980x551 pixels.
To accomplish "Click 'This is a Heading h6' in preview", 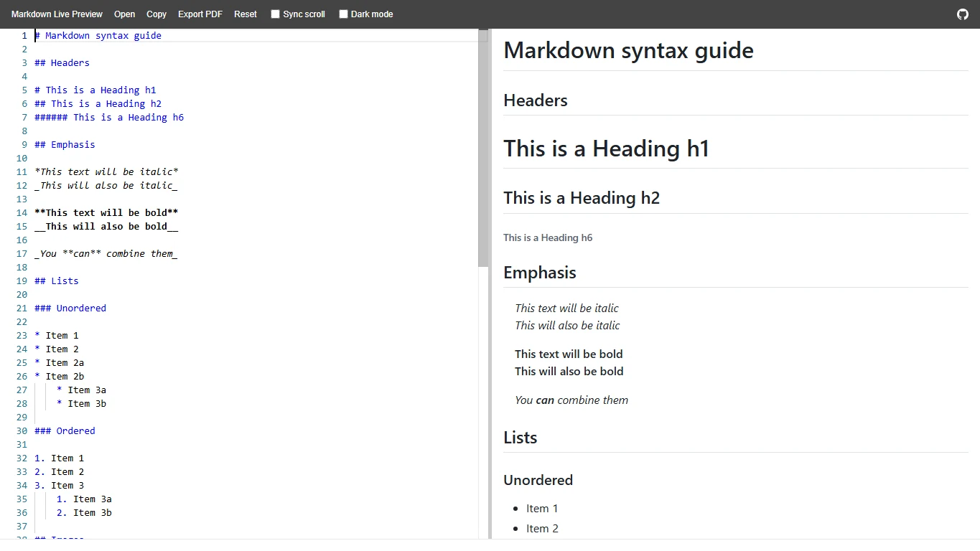I will [x=548, y=237].
